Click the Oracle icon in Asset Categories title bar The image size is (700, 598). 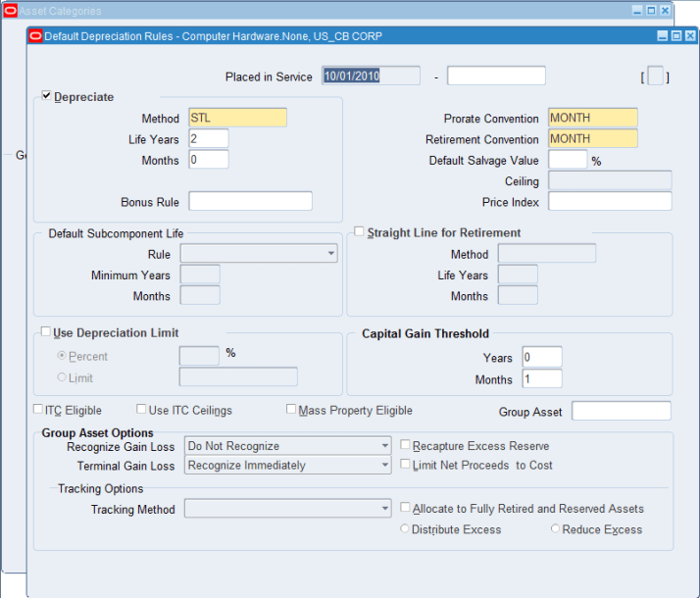(x=10, y=11)
